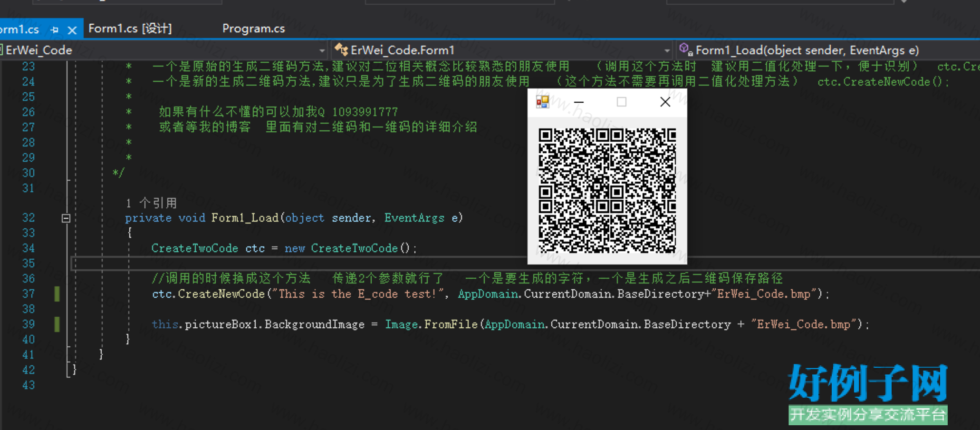Screen dimensions: 980x430
Task: Switch to the Form1.cs [设计] tab
Action: click(x=130, y=29)
